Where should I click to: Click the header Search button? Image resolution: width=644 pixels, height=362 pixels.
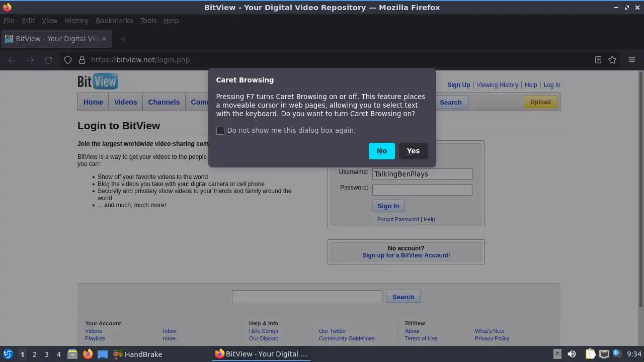pos(450,102)
